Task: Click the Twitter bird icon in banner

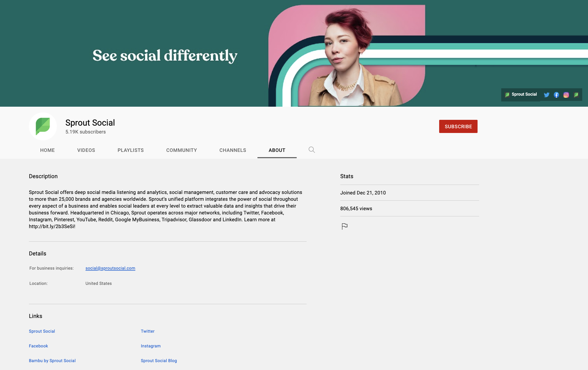Action: 546,95
